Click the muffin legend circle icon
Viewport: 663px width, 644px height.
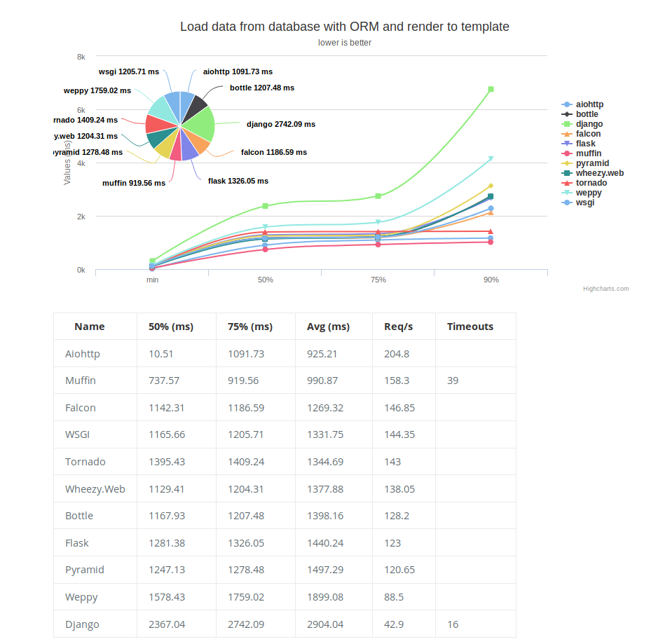566,153
